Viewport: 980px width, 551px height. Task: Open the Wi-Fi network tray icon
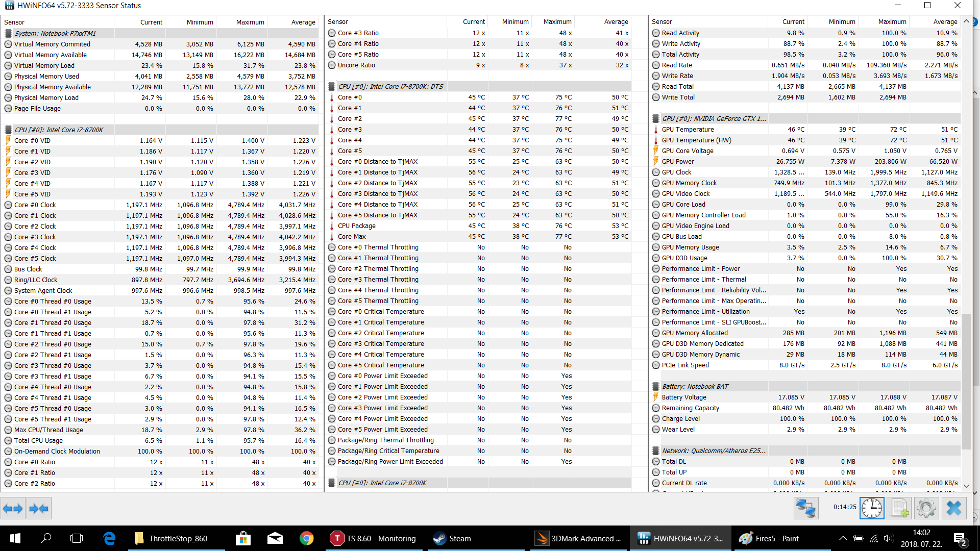click(874, 538)
